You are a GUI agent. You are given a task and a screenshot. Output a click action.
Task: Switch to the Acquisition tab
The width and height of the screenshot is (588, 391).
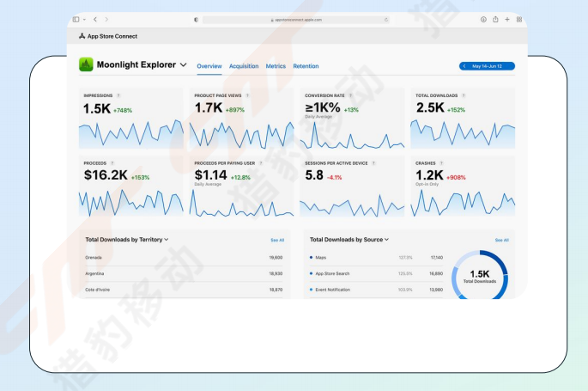pyautogui.click(x=244, y=66)
